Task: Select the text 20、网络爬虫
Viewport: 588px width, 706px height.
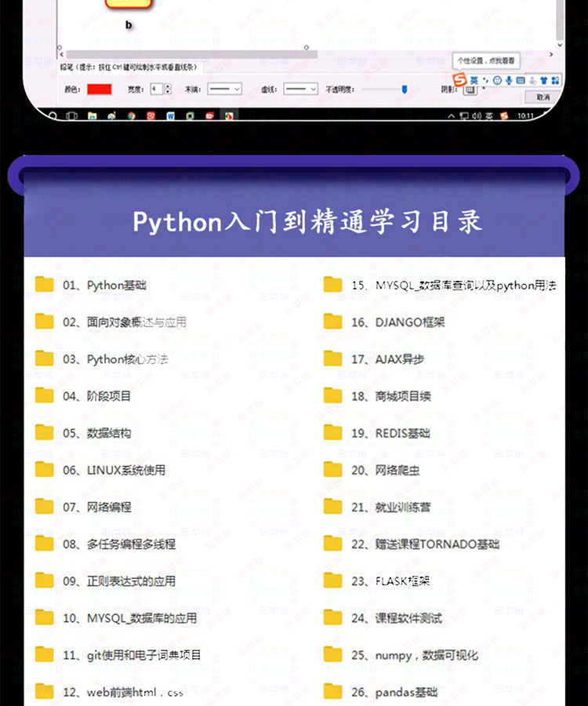Action: tap(386, 471)
